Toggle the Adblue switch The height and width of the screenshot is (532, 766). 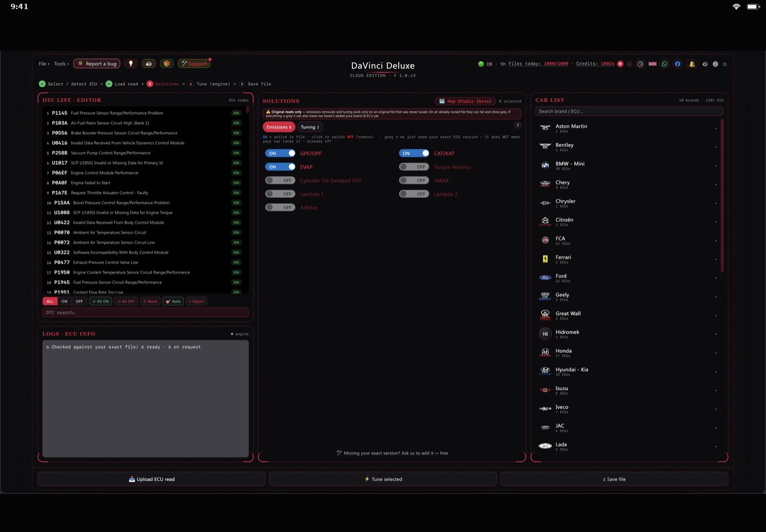pos(280,208)
